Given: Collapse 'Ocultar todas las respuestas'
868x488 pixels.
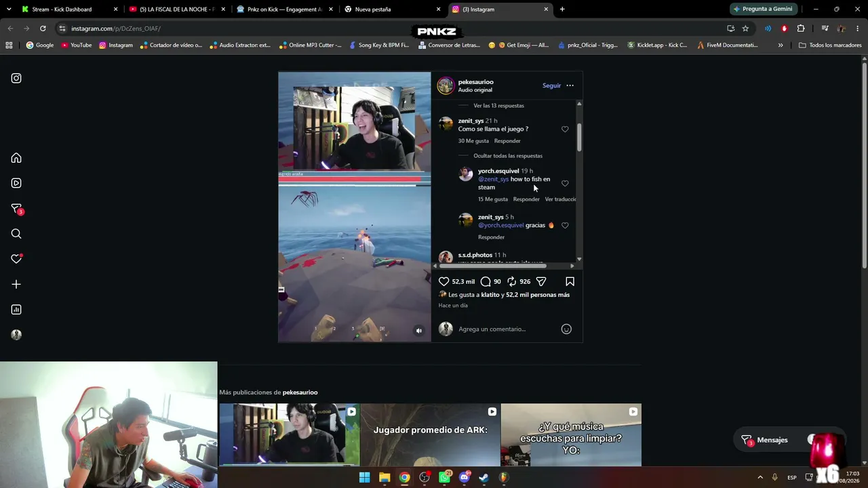Looking at the screenshot, I should tap(508, 156).
